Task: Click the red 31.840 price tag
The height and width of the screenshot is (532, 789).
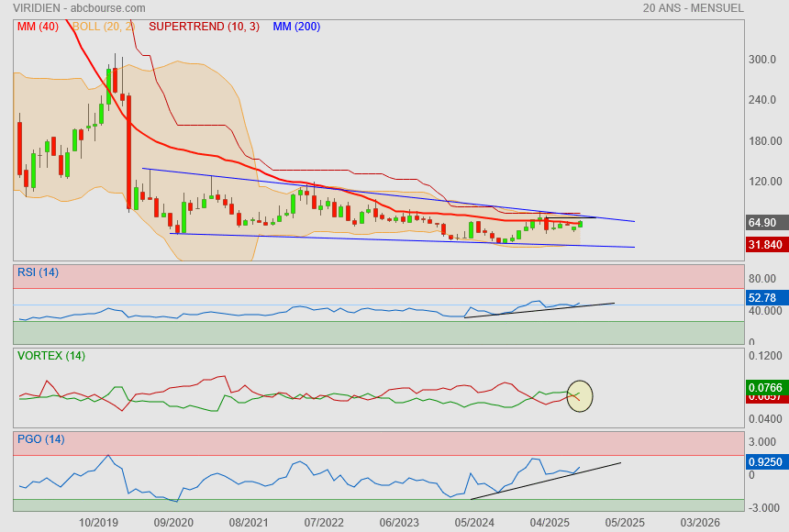Action: 764,245
